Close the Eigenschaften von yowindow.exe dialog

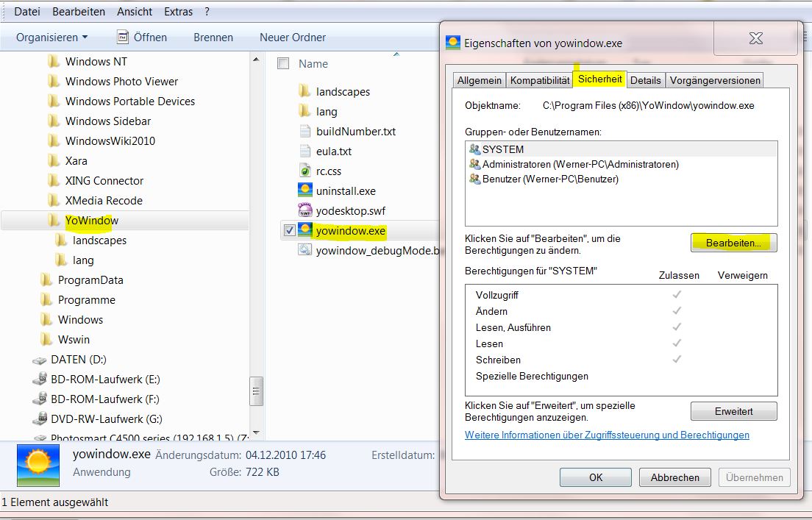point(755,38)
